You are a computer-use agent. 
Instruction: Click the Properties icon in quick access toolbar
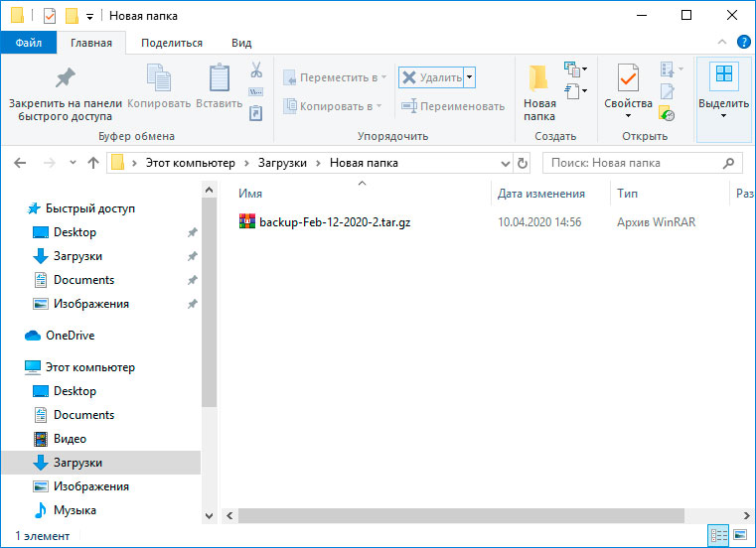50,16
